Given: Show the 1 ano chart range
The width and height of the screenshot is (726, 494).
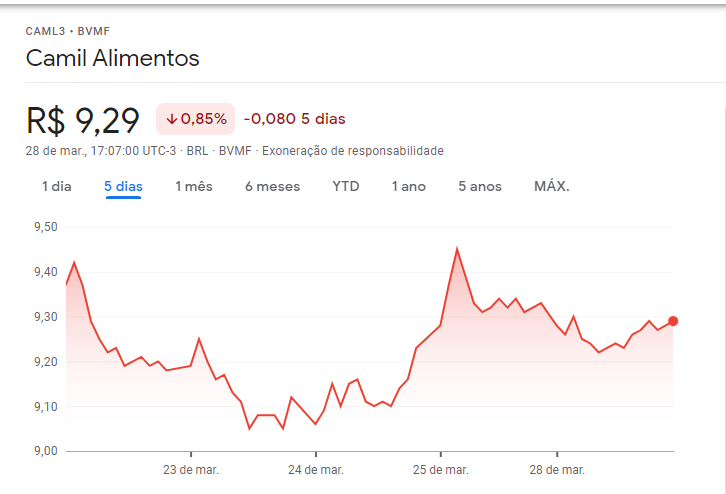Looking at the screenshot, I should pos(408,187).
